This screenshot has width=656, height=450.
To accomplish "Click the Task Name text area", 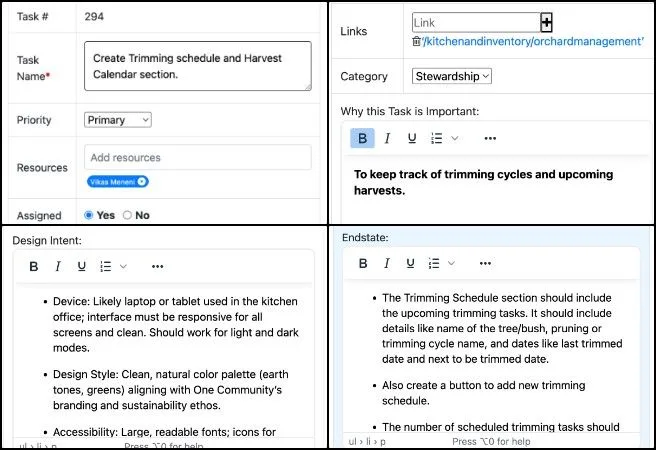I will point(197,66).
